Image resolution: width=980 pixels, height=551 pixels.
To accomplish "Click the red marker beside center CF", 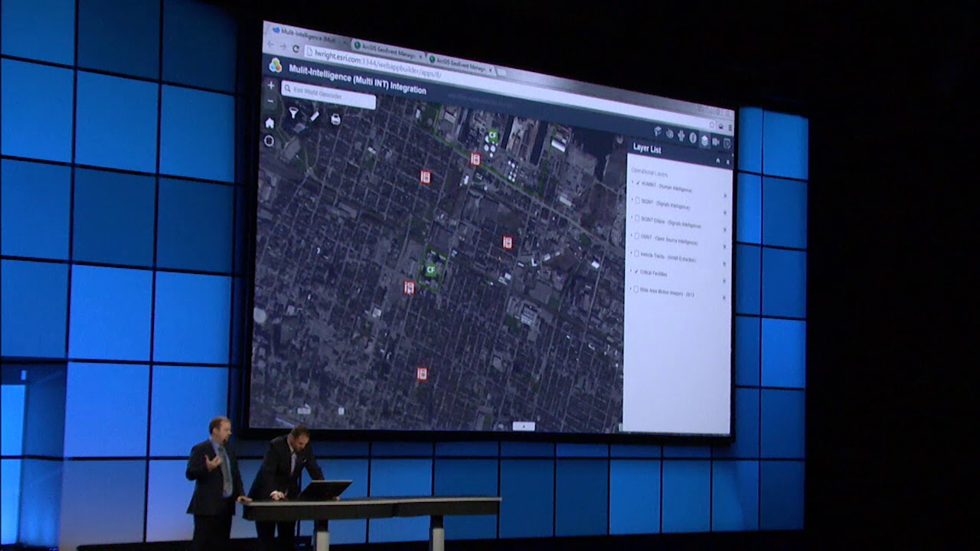I will click(x=410, y=288).
